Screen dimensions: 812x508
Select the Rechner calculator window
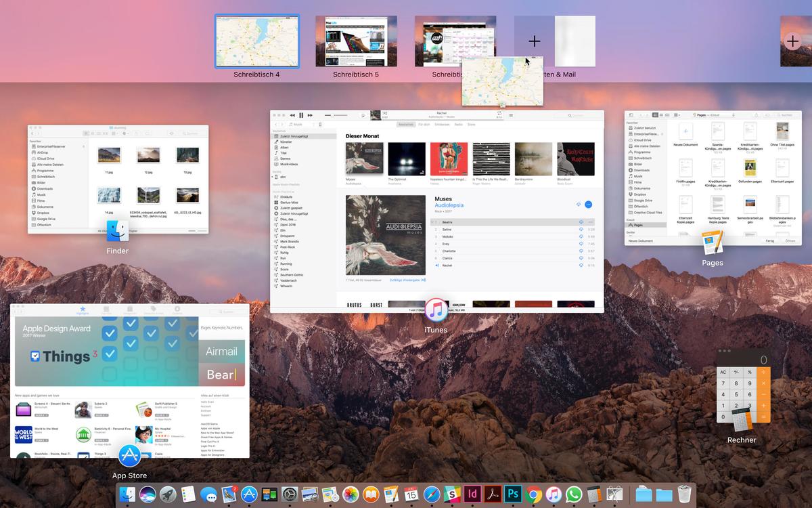742,385
